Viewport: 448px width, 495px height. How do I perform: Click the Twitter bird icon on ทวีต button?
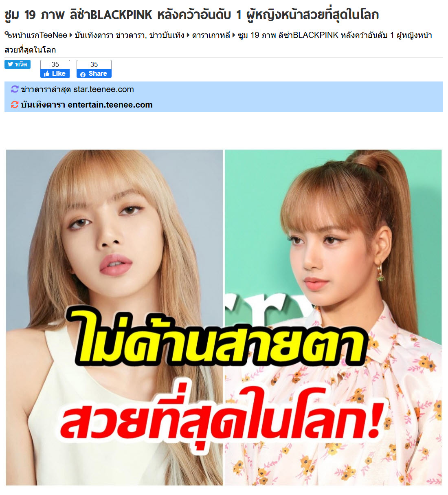click(x=11, y=64)
